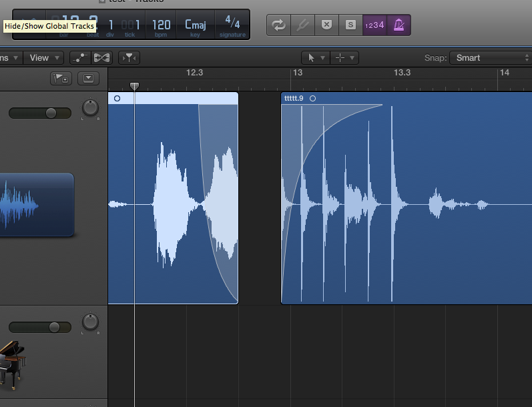This screenshot has width=532, height=407.
Task: Click the tick value 1 in LCD
Action: point(137,25)
